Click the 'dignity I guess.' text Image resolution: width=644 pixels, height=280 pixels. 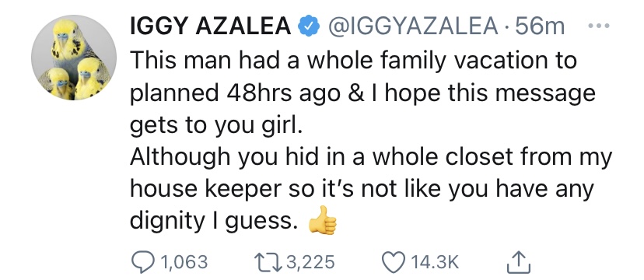tap(213, 222)
